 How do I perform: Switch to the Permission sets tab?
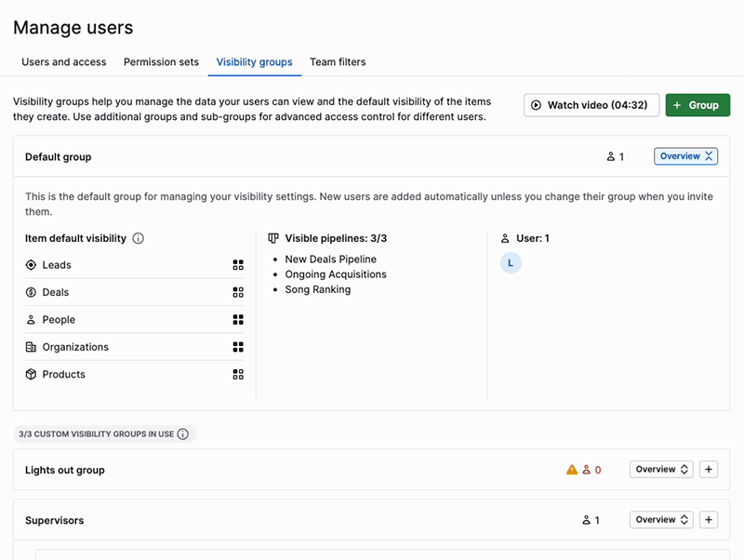(x=161, y=62)
